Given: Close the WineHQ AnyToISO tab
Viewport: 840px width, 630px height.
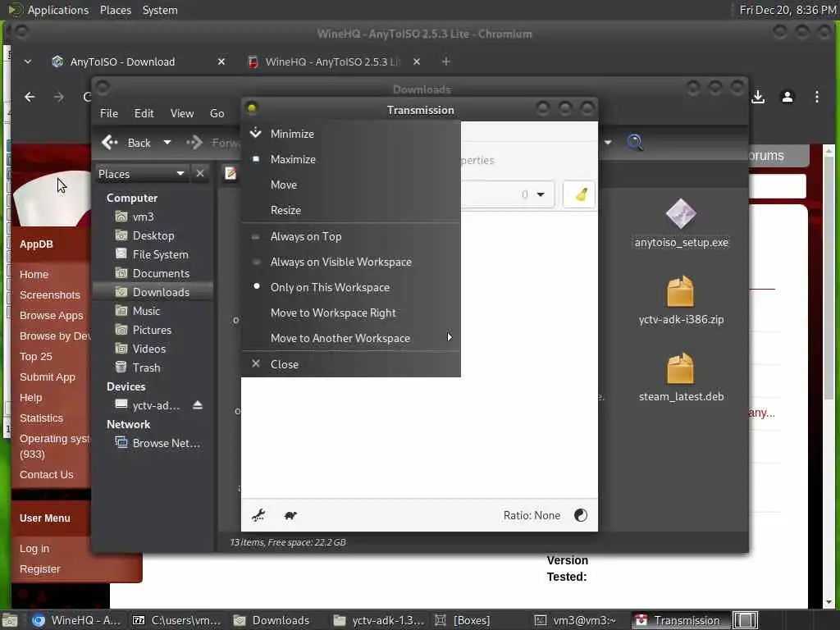Looking at the screenshot, I should point(416,62).
